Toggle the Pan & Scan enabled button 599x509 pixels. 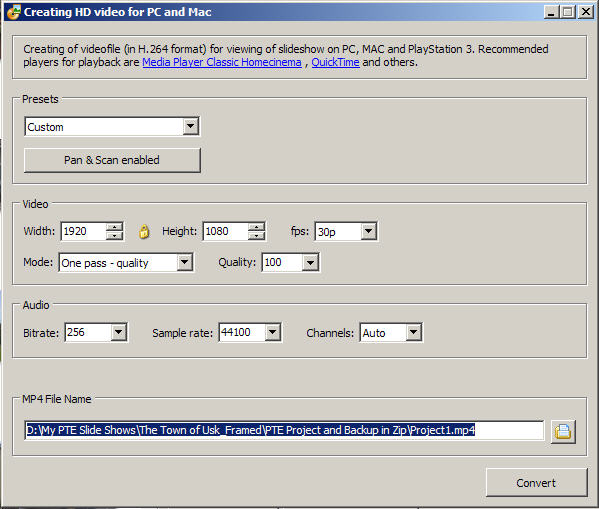[x=112, y=160]
